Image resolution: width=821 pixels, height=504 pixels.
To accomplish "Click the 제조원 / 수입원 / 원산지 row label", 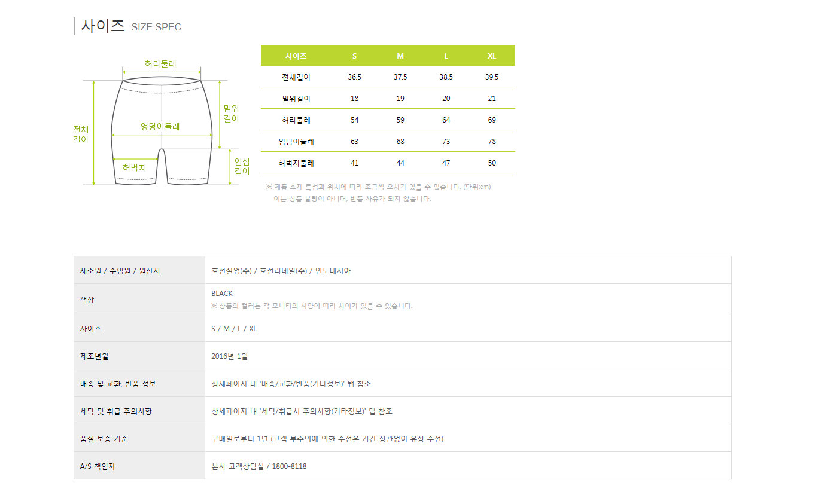I will pos(120,271).
